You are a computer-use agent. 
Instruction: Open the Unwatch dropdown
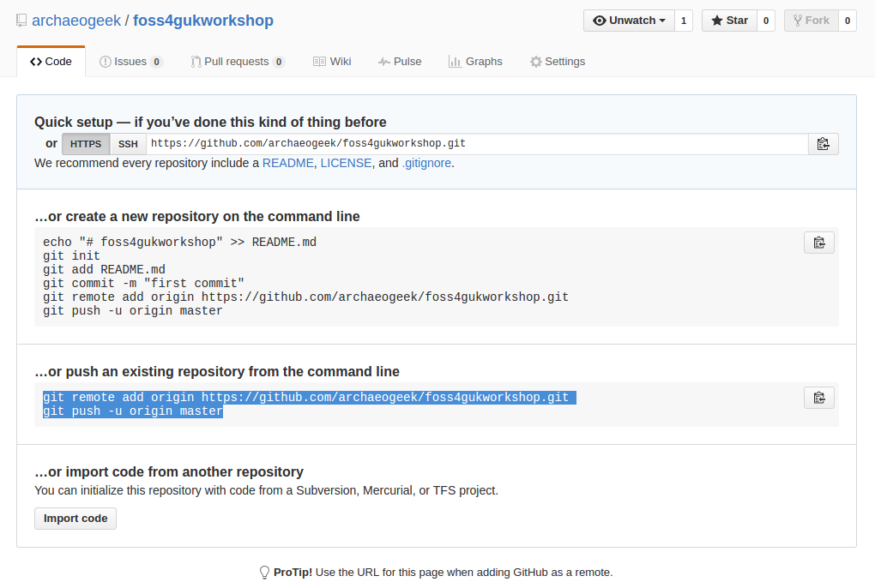(629, 21)
